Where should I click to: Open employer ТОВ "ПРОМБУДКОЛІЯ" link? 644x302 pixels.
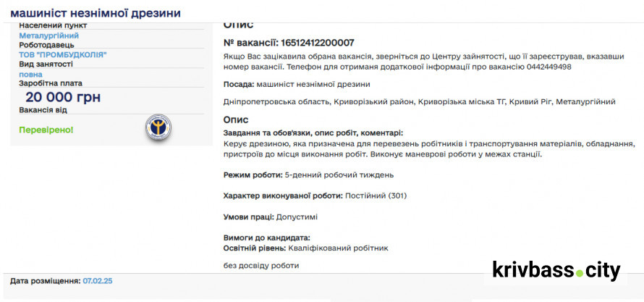point(63,54)
